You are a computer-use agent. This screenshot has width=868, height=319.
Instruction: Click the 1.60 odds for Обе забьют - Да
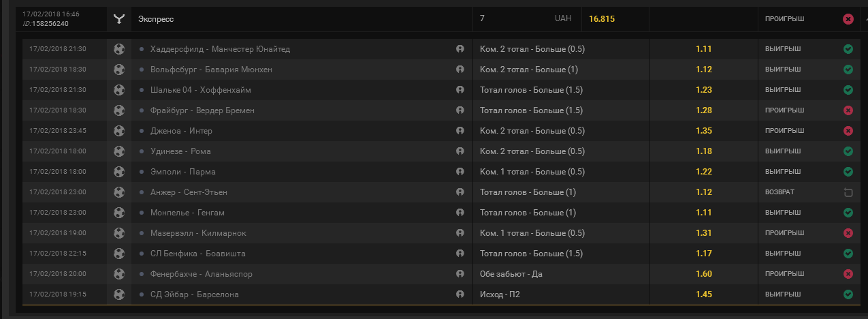pos(704,274)
